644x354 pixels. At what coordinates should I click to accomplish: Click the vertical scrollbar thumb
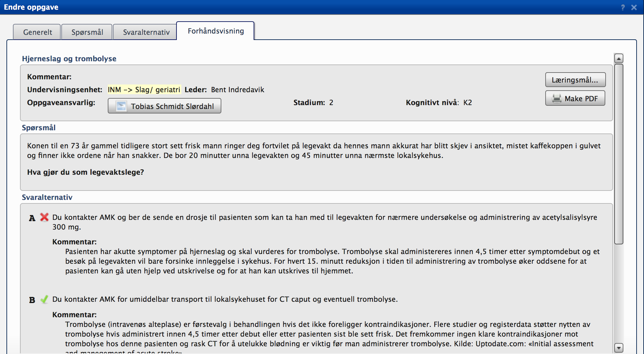[619, 154]
